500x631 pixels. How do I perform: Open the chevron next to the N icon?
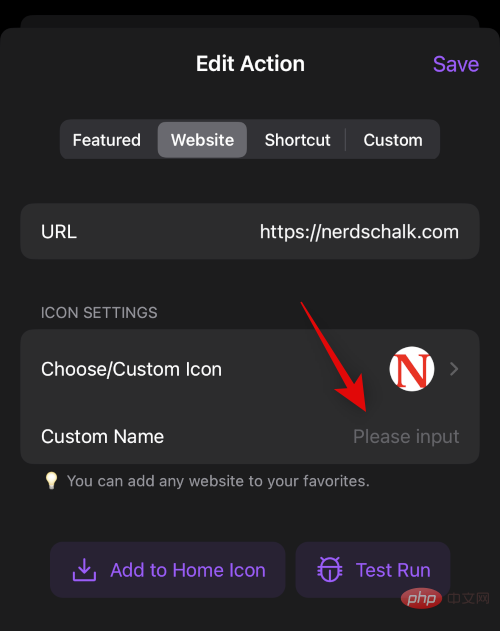pos(454,369)
